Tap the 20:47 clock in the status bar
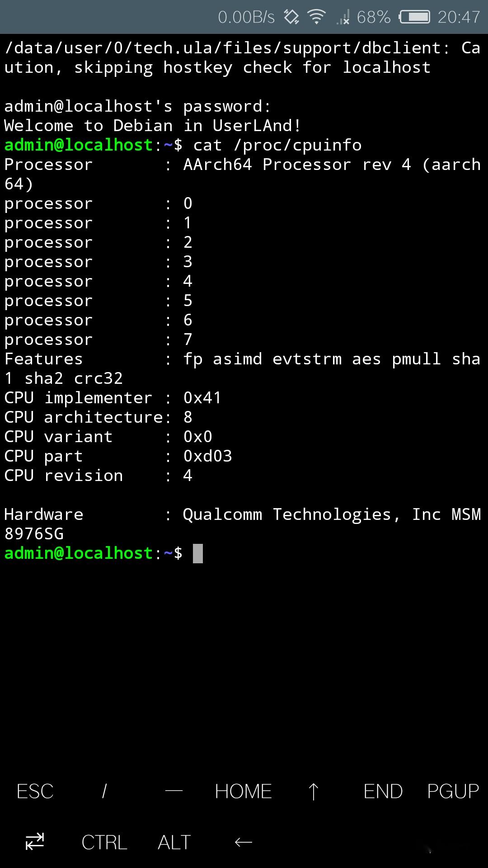Image resolution: width=488 pixels, height=868 pixels. [x=459, y=17]
